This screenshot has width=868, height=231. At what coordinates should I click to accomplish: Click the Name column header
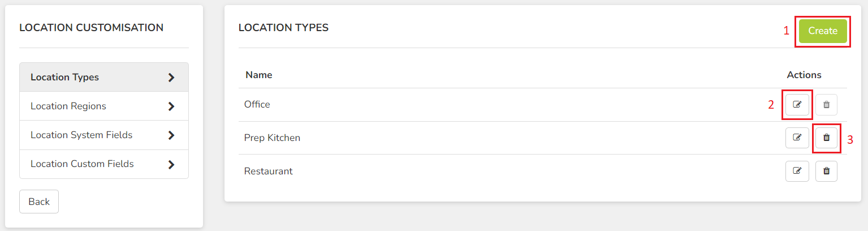259,75
